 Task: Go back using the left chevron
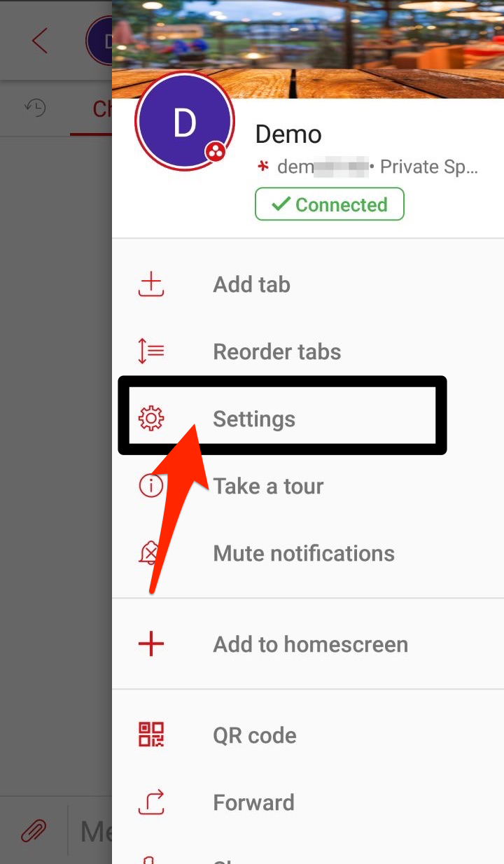(39, 41)
